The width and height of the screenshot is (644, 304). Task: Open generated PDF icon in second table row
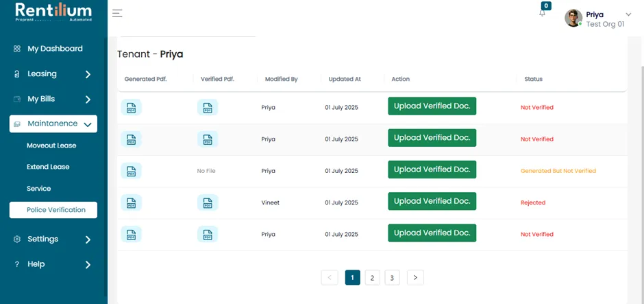click(131, 139)
